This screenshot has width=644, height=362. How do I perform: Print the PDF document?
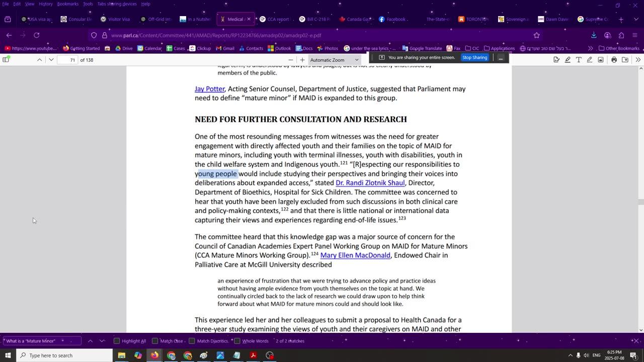(614, 60)
